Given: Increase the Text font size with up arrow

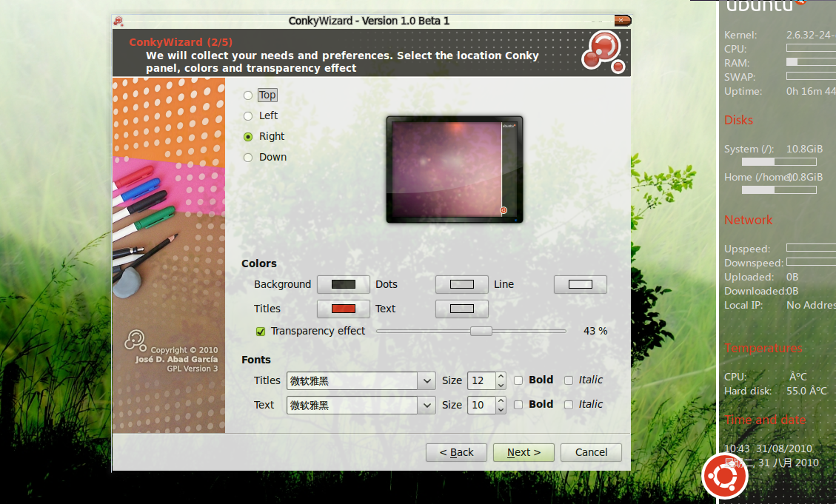Looking at the screenshot, I should point(501,400).
